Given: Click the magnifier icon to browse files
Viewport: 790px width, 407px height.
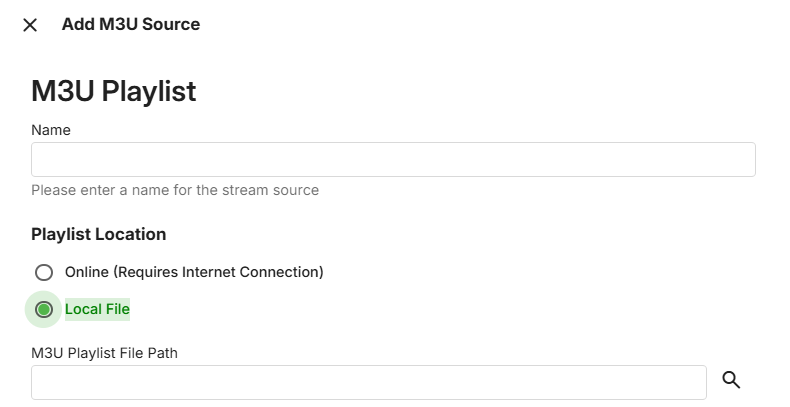Looking at the screenshot, I should coord(731,380).
